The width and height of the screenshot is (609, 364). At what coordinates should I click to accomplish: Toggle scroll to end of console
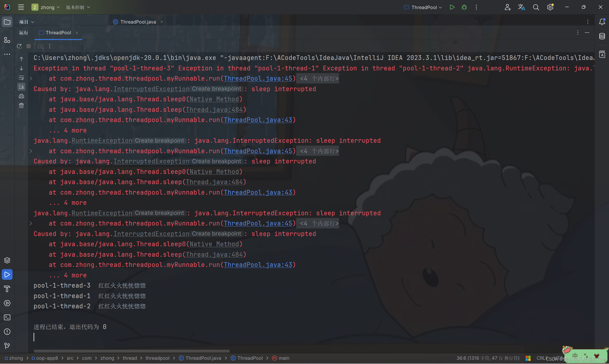click(21, 87)
